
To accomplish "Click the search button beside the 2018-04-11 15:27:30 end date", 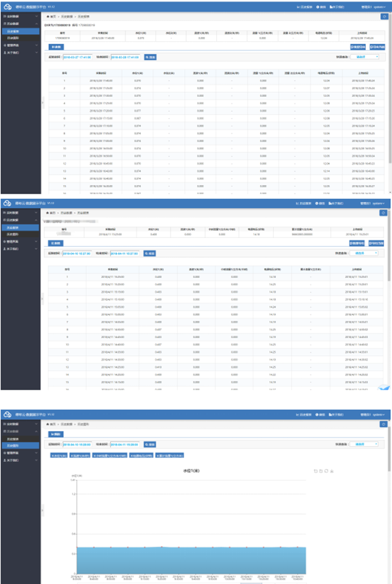I will (150, 252).
